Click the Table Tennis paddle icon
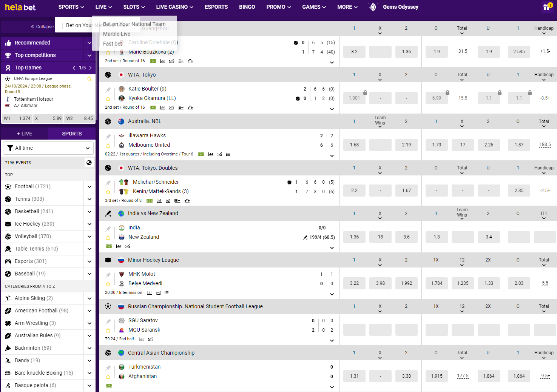This screenshot has width=557, height=392. 8,249
